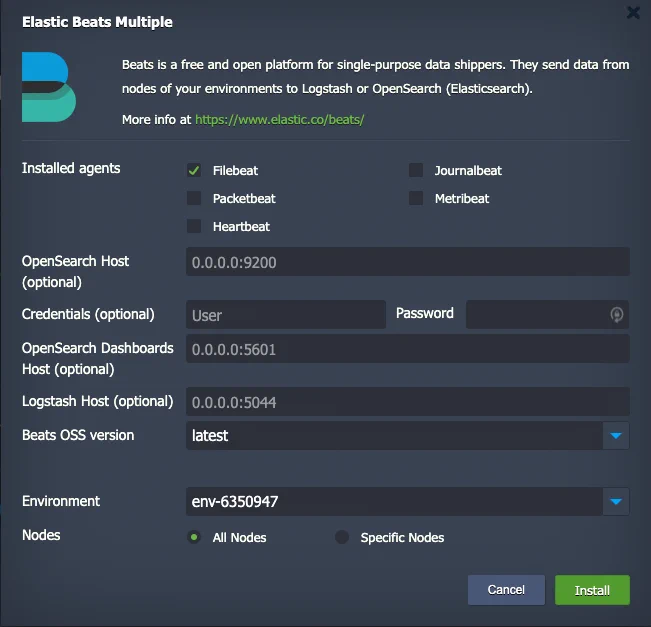This screenshot has height=627, width=651.
Task: Enable the Journalbeat agent checkbox
Action: click(416, 170)
